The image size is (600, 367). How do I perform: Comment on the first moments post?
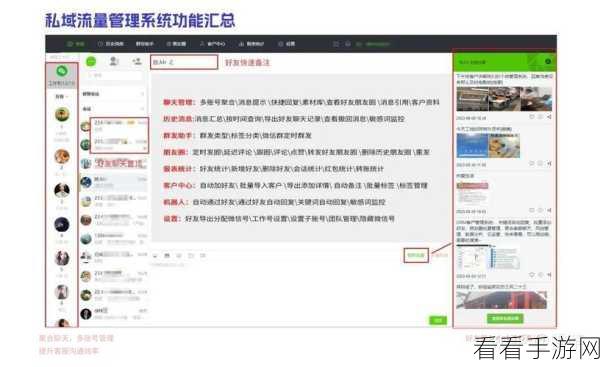pyautogui.click(x=540, y=117)
